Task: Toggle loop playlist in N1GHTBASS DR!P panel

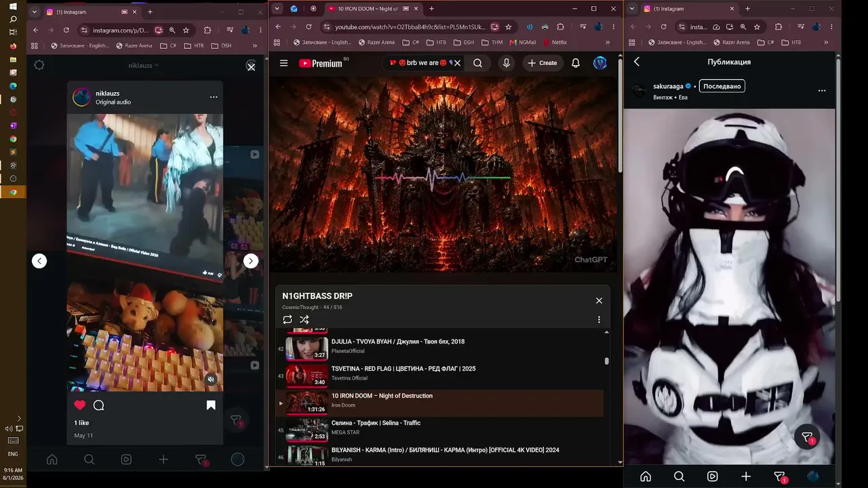Action: (288, 320)
